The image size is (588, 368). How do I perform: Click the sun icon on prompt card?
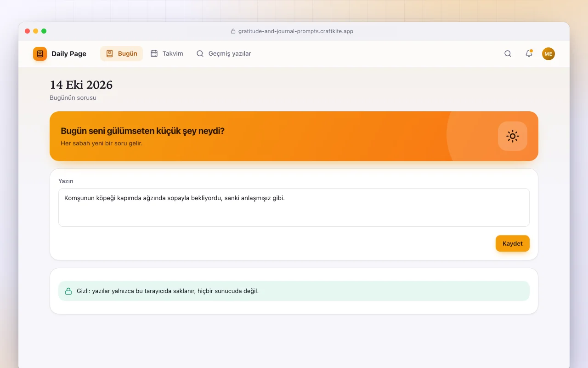click(513, 136)
